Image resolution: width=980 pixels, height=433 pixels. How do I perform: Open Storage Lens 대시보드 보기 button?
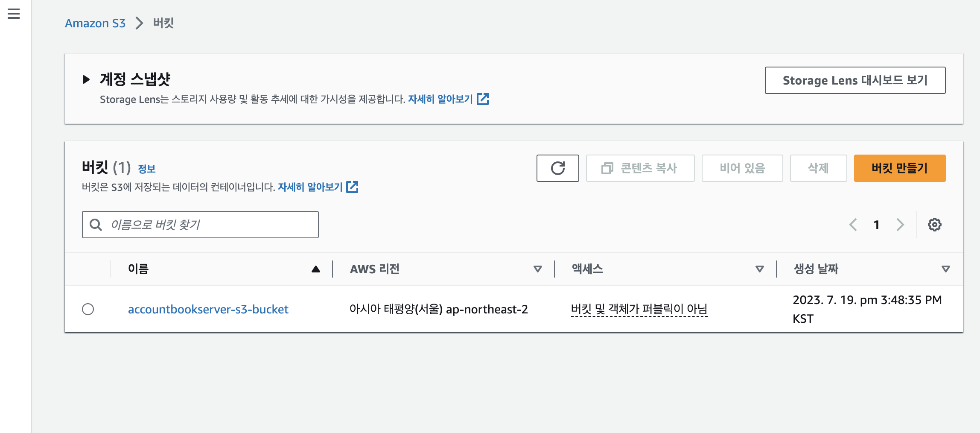click(855, 80)
